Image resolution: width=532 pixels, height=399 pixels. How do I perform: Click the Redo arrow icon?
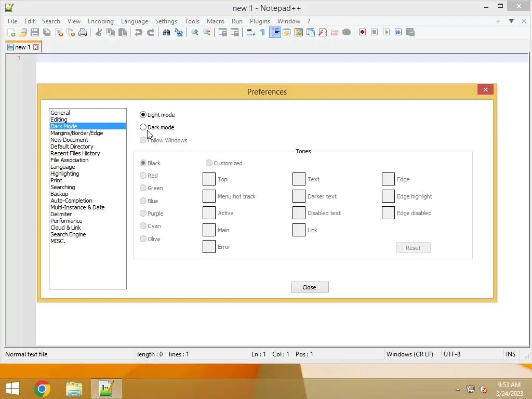point(150,32)
